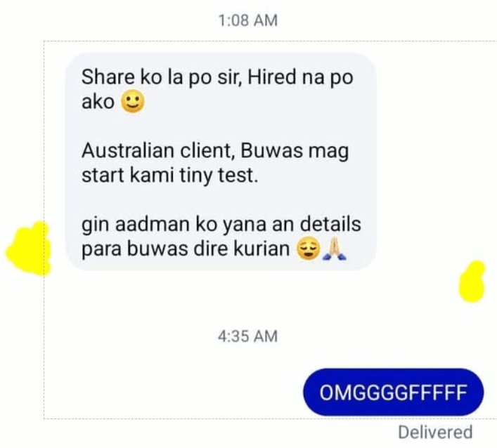Click the words "na po" after Hired
The width and height of the screenshot is (497, 448).
(327, 77)
